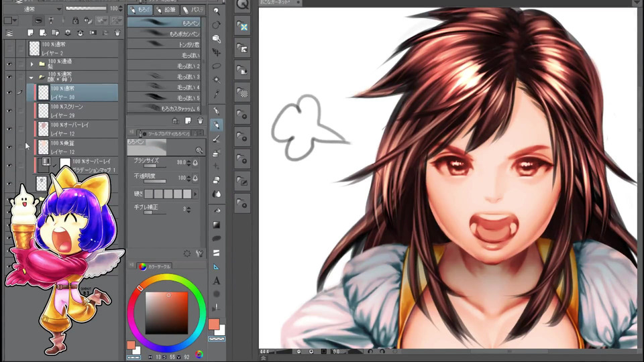The height and width of the screenshot is (362, 644).
Task: Click the delete layer trash icon
Action: [x=117, y=32]
